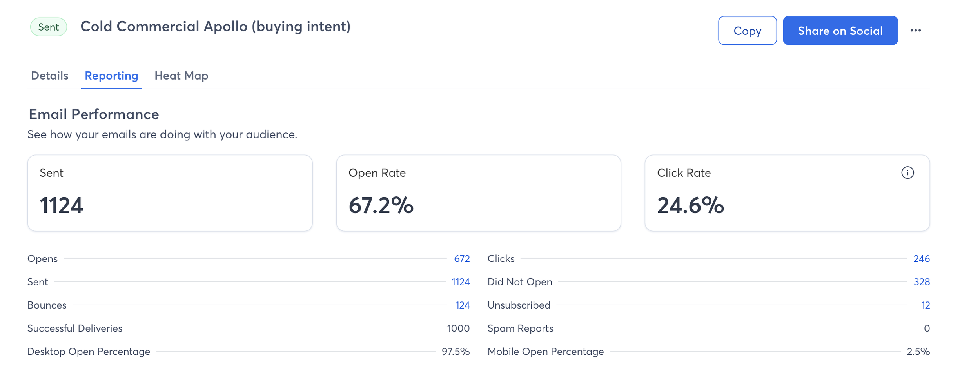Click the Copy button
This screenshot has height=392, width=980.
pyautogui.click(x=747, y=31)
